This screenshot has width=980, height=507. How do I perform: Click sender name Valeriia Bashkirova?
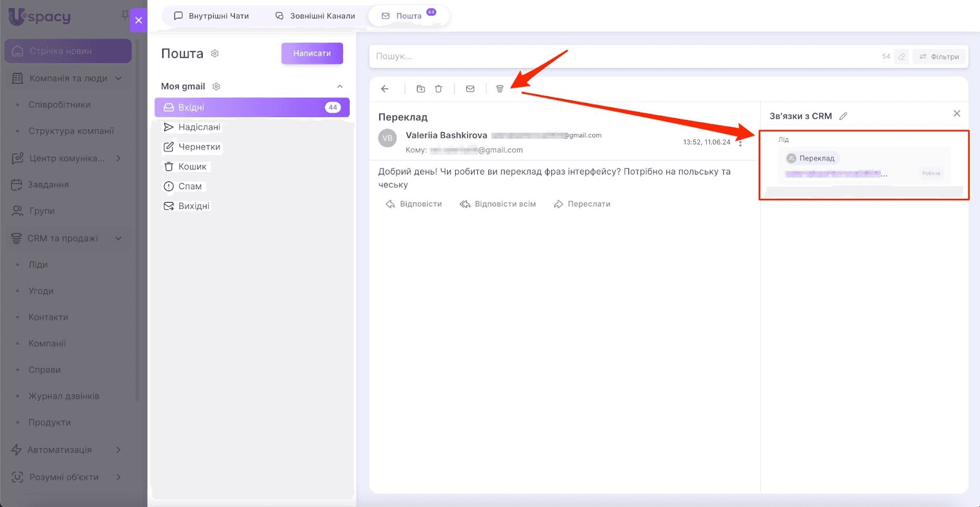coord(447,135)
